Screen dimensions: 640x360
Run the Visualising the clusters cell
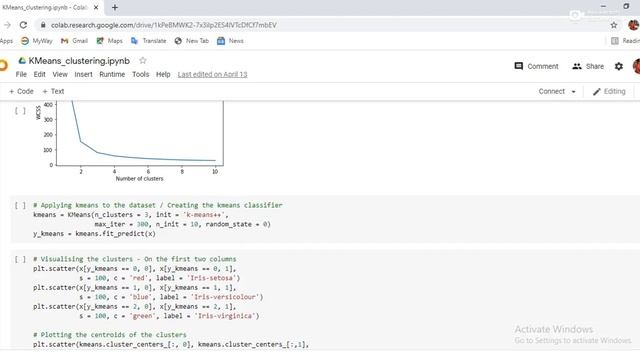point(20,259)
